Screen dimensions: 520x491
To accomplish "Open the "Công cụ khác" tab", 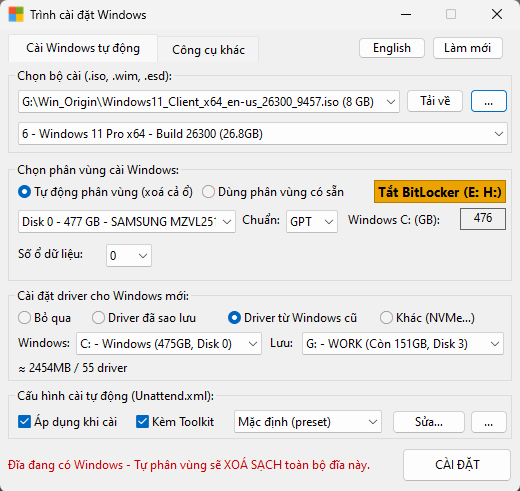I will tap(208, 50).
